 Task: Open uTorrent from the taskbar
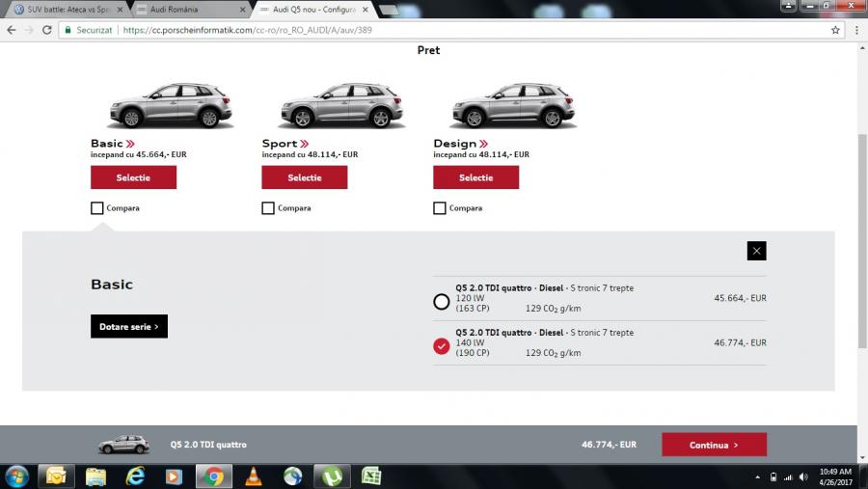point(332,475)
